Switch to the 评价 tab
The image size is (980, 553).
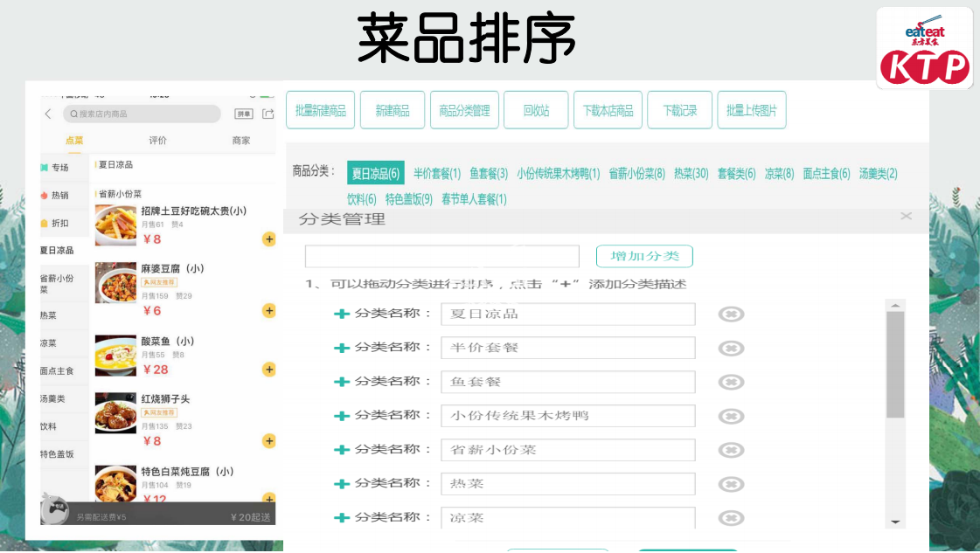click(x=157, y=141)
